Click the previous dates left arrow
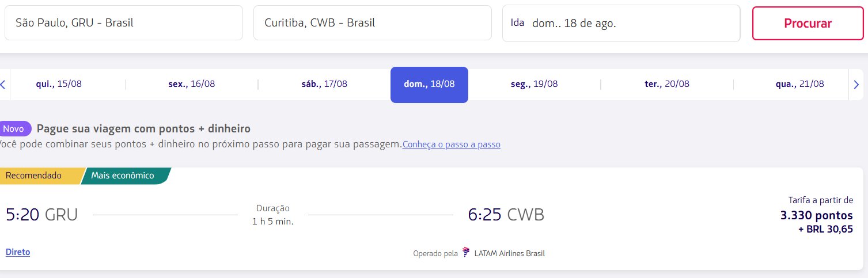 (x=3, y=85)
